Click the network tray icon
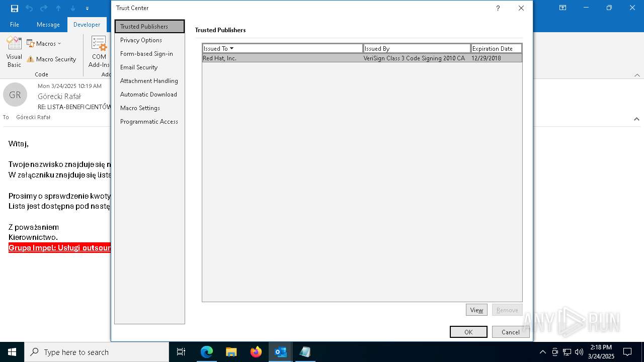Image resolution: width=644 pixels, height=362 pixels. coord(567,352)
